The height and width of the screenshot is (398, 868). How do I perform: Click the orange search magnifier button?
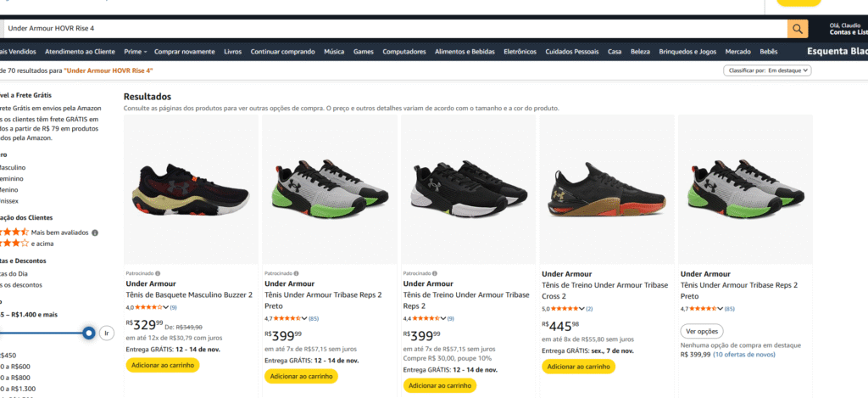tap(798, 29)
